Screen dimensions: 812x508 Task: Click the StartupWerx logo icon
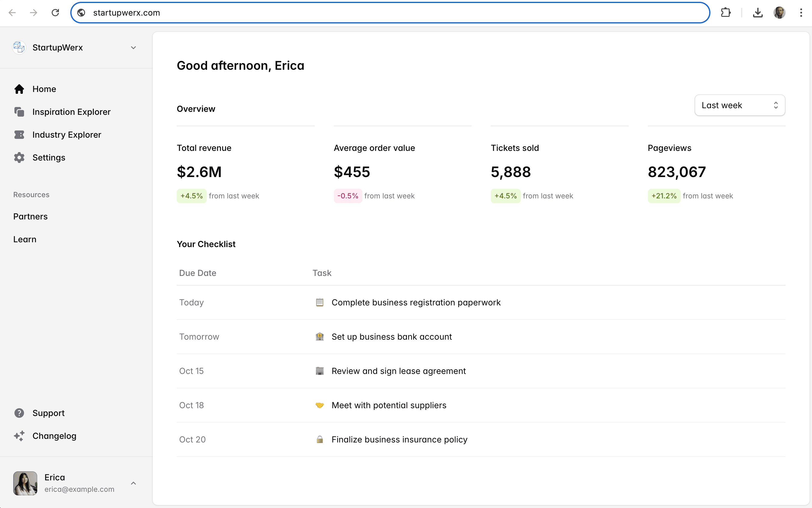tap(19, 47)
